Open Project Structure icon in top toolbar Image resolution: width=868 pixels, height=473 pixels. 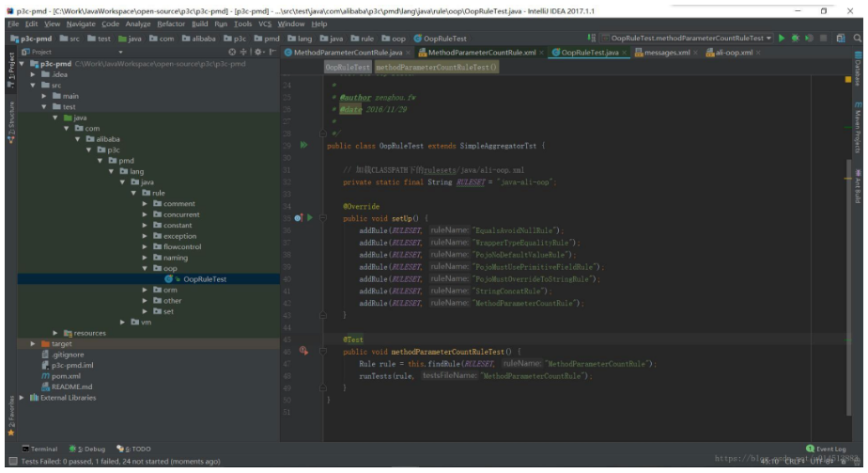click(x=840, y=38)
